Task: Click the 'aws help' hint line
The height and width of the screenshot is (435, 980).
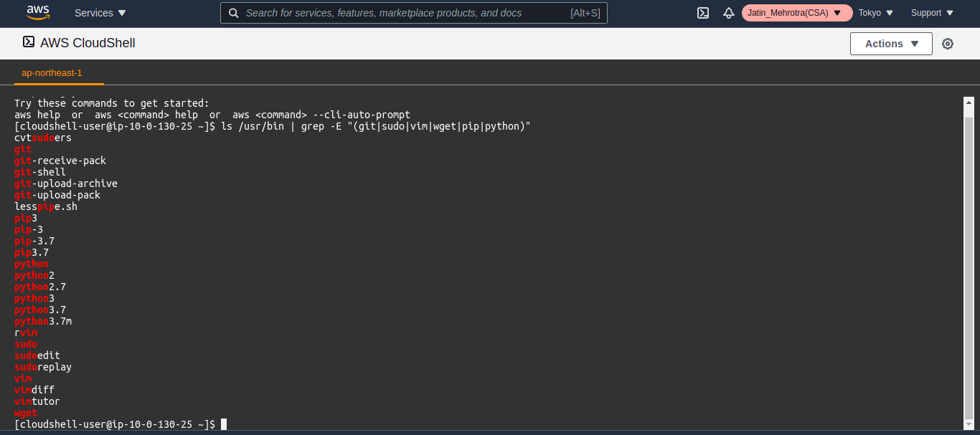Action: tap(212, 115)
